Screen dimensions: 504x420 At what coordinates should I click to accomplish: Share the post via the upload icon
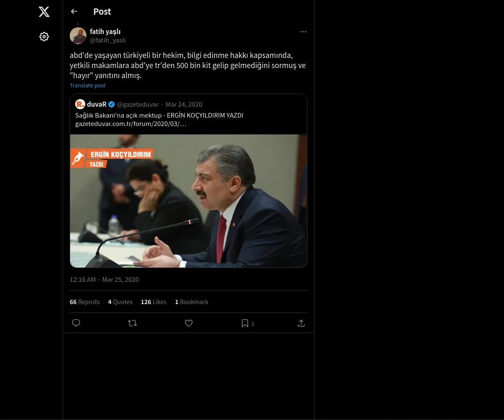[x=301, y=323]
